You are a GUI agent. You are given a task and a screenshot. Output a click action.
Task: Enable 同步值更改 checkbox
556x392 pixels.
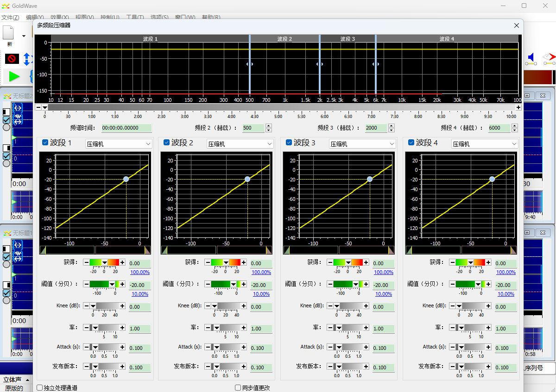238,388
